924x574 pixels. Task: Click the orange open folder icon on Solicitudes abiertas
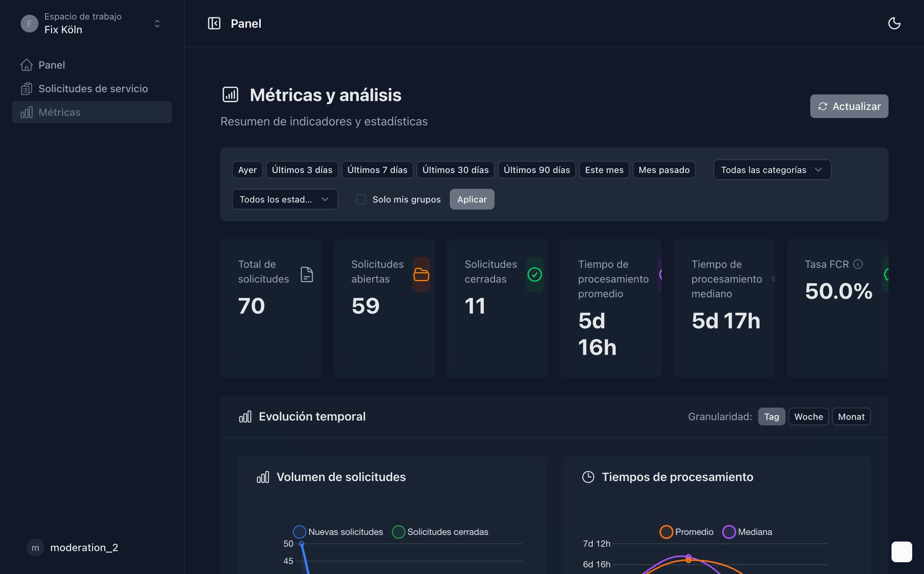pyautogui.click(x=421, y=274)
